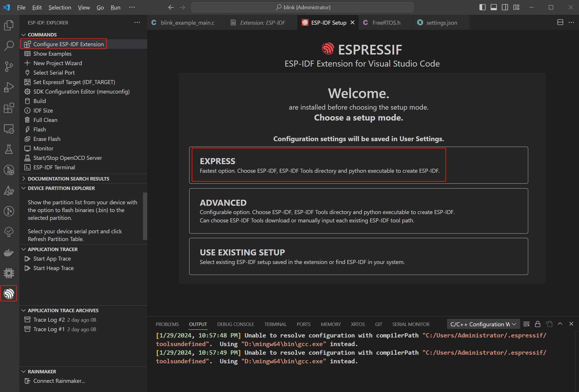Open Trace Log #2 archive
Screen dimensions: 579x392
[83, 320]
